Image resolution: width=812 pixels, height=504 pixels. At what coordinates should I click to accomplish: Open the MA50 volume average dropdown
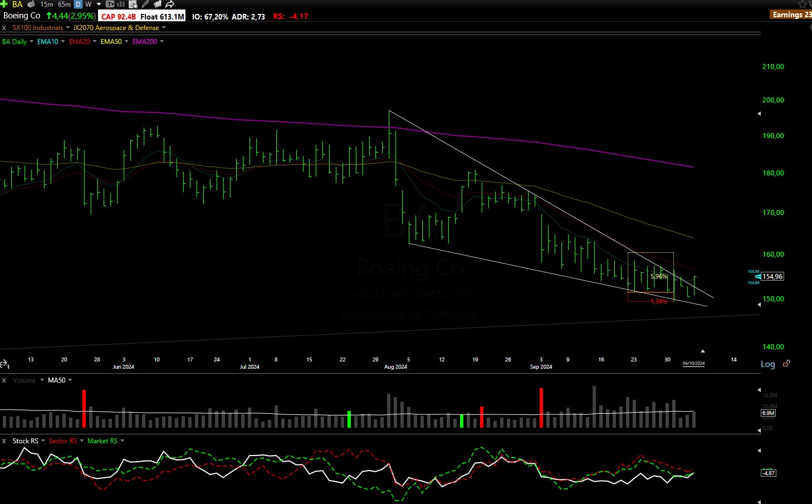coord(70,380)
